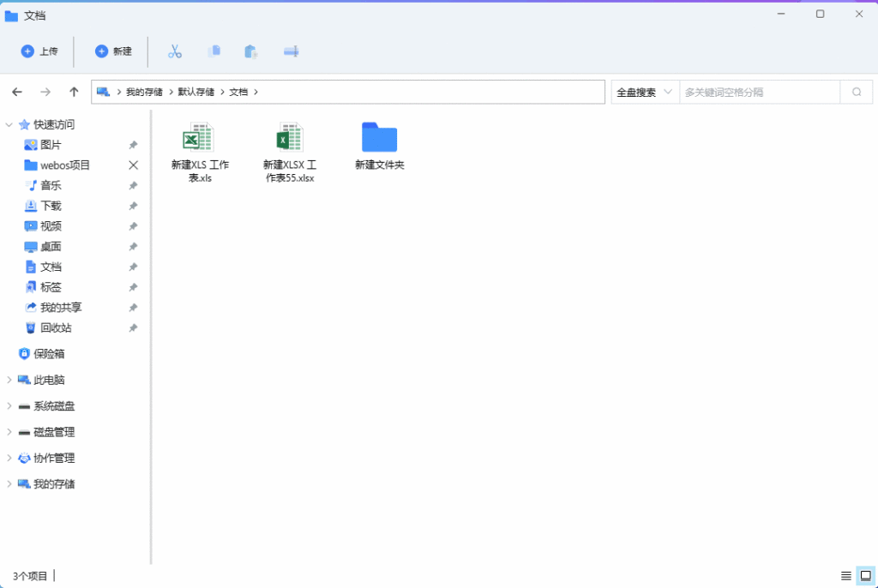The width and height of the screenshot is (878, 588).
Task: Click the 上传 upload button
Action: (40, 51)
